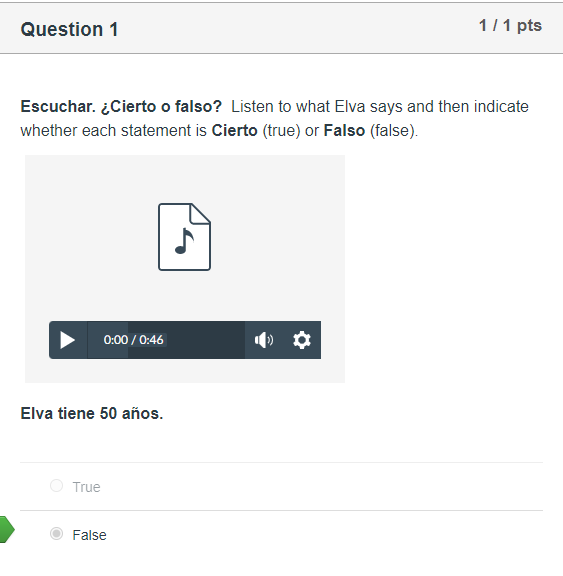This screenshot has height=576, width=563.
Task: Click the statement Elva tiene 50 años
Action: [92, 413]
